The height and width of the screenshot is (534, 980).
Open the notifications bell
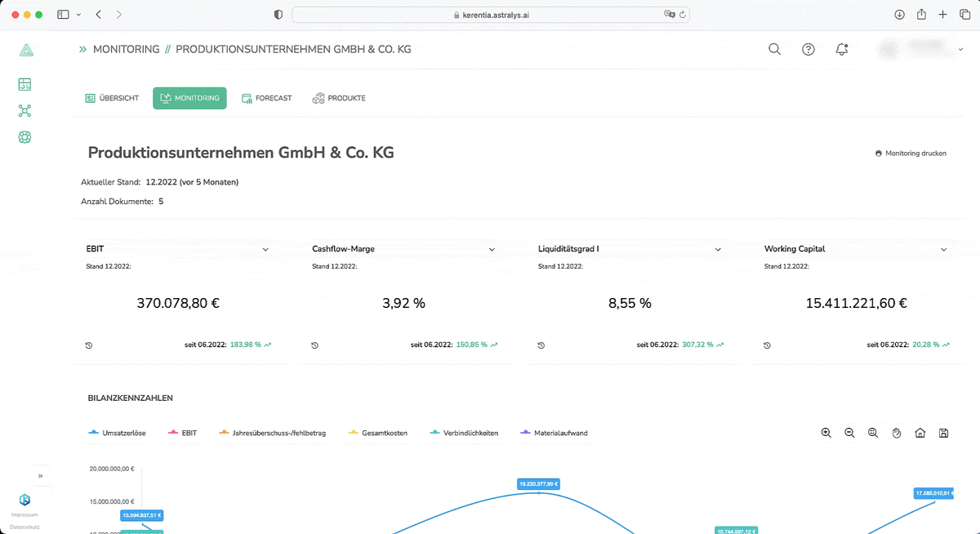(x=842, y=50)
